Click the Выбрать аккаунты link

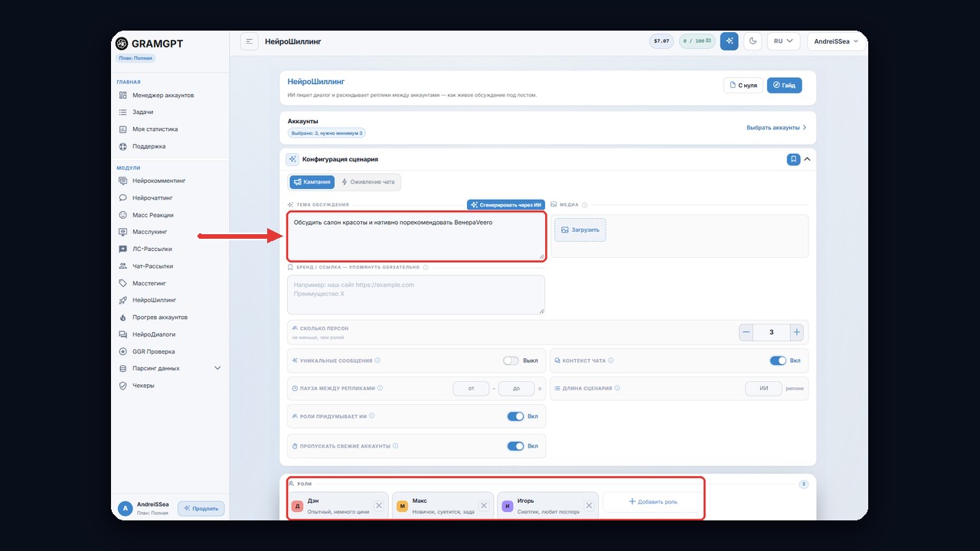pos(776,128)
